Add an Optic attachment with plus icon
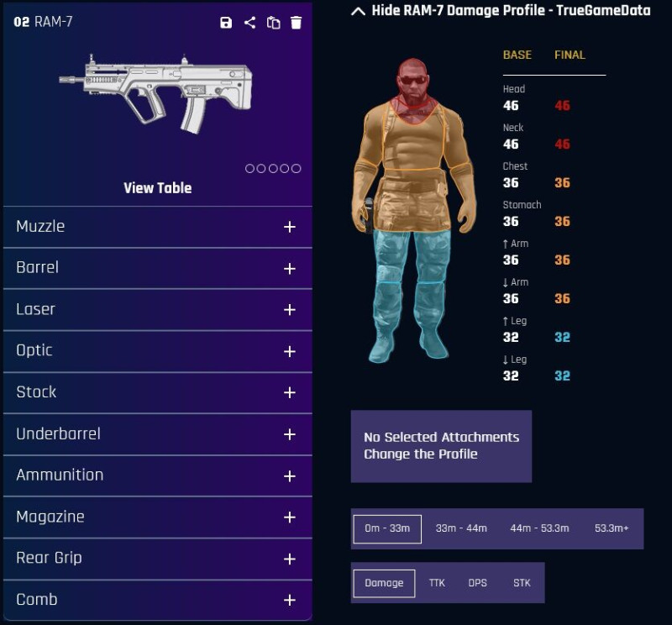This screenshot has width=672, height=625. point(290,351)
